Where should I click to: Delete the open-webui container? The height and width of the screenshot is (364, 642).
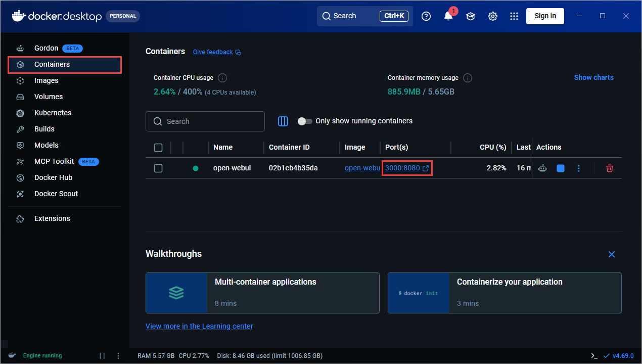(x=610, y=168)
